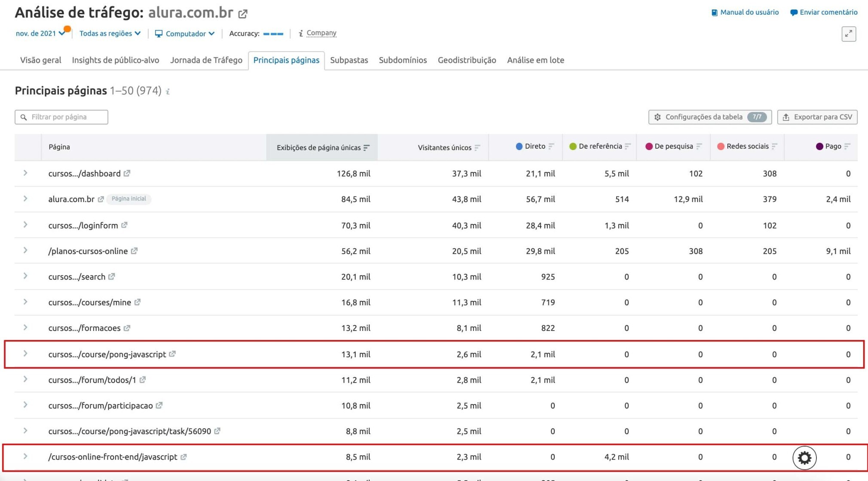Screen dimensions: 868x481
Task: Expand the cursos.../dashboard row
Action: 25,173
